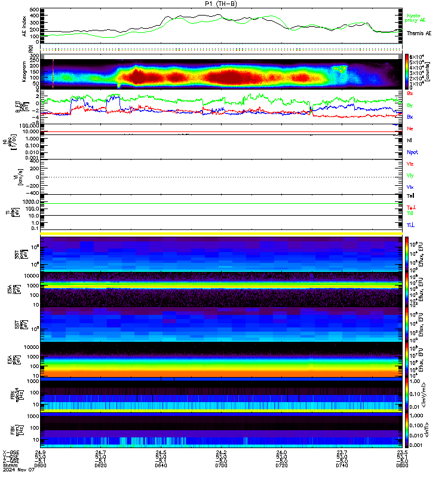Click the date label '2024 Nov 07'

(x=19, y=470)
